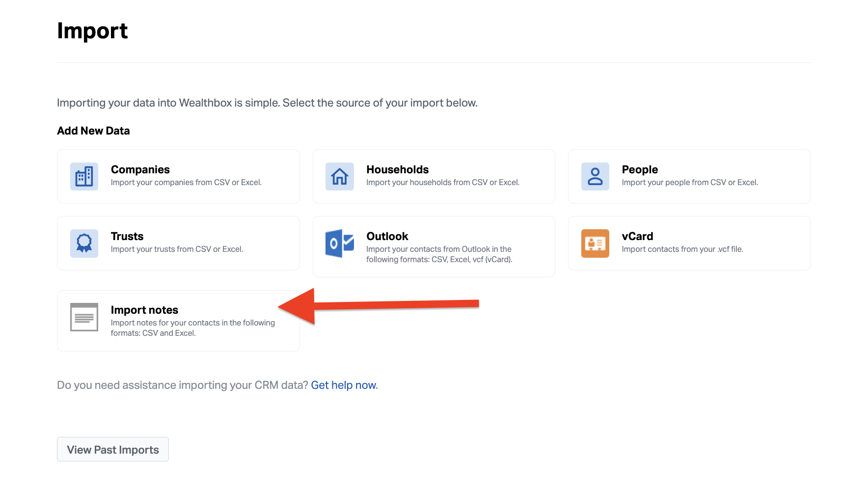Viewport: 868px width, 487px height.
Task: Click the Trusts ribbon badge icon
Action: click(84, 243)
